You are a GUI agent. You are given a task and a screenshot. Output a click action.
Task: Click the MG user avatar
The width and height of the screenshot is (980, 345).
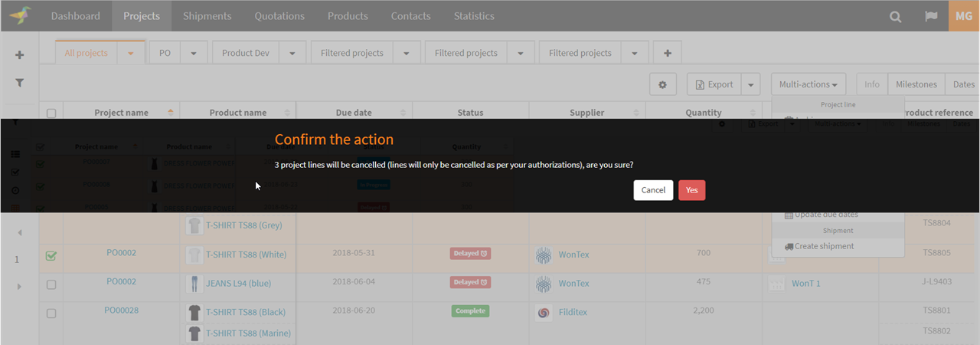pos(964,16)
